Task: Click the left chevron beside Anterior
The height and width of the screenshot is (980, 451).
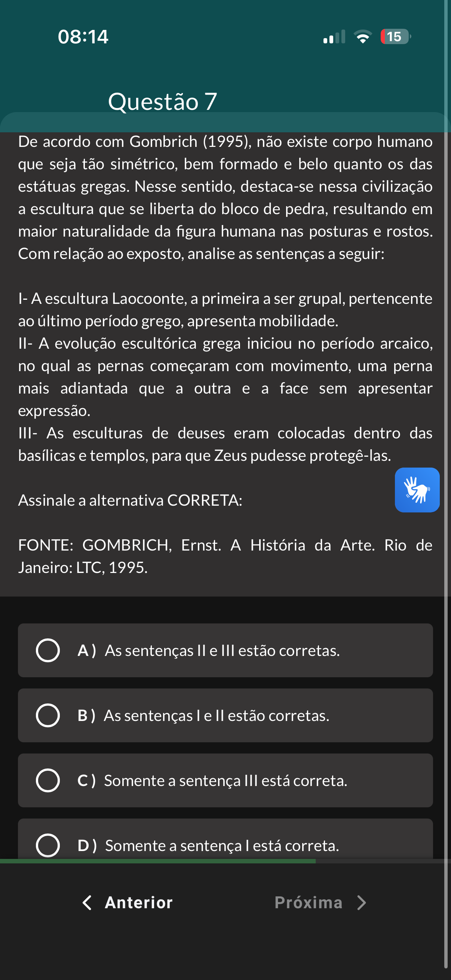Action: [87, 902]
